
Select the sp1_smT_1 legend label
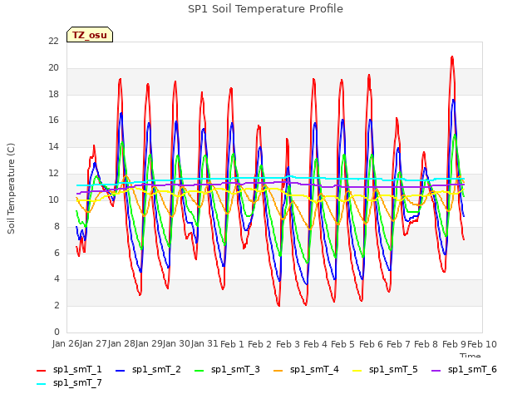pyautogui.click(x=77, y=370)
